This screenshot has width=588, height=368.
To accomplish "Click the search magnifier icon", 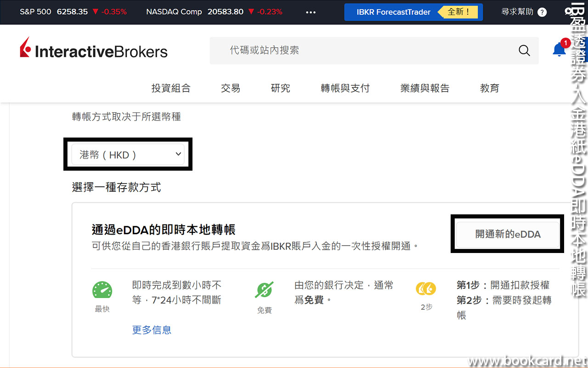I will click(x=524, y=51).
